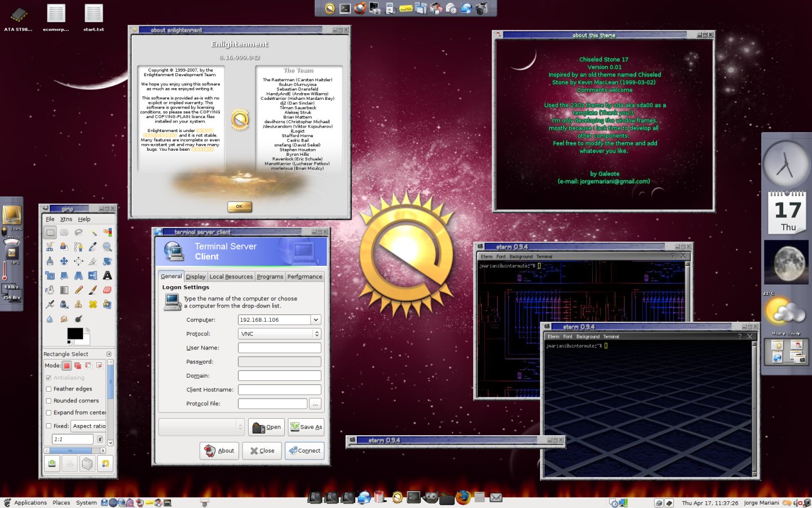Select GIMP Free Select lasso tool
812x508 pixels.
click(78, 232)
